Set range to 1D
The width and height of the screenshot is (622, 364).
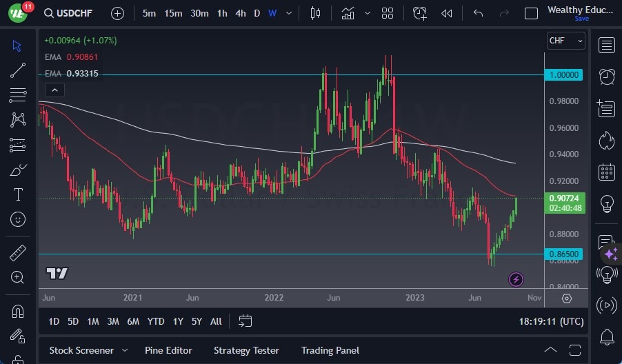[54, 321]
